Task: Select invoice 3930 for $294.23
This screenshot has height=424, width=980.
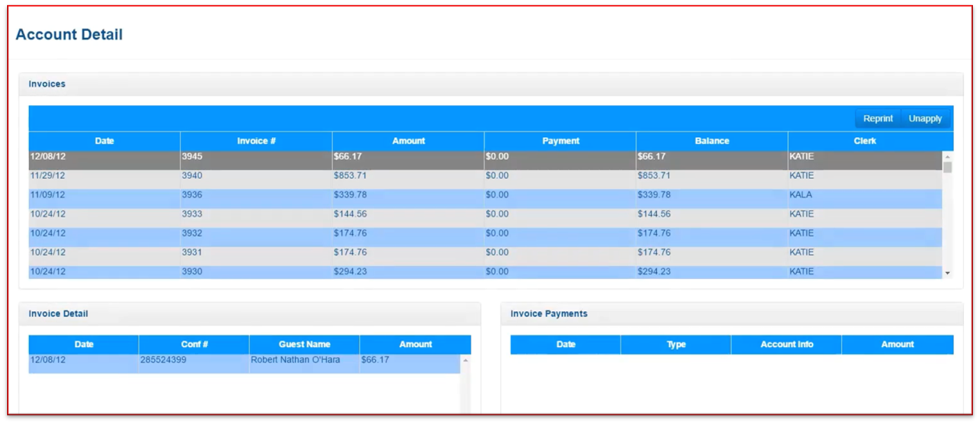Action: [256, 272]
